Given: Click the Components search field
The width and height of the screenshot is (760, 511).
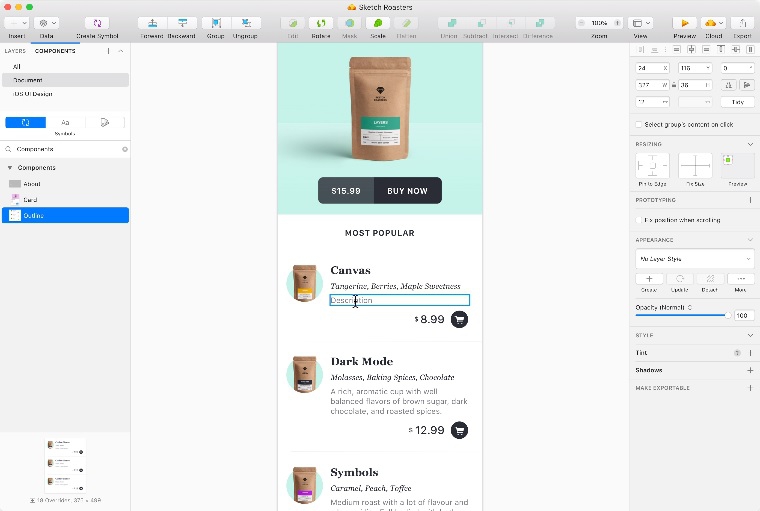Looking at the screenshot, I should (x=65, y=149).
